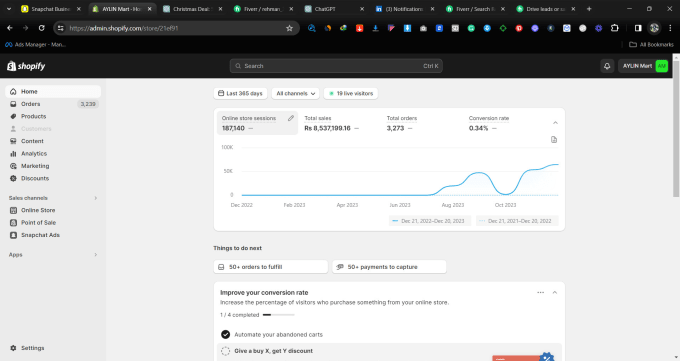Viewport: 680px width, 361px height.
Task: Open 50+ payments to capture
Action: click(389, 267)
